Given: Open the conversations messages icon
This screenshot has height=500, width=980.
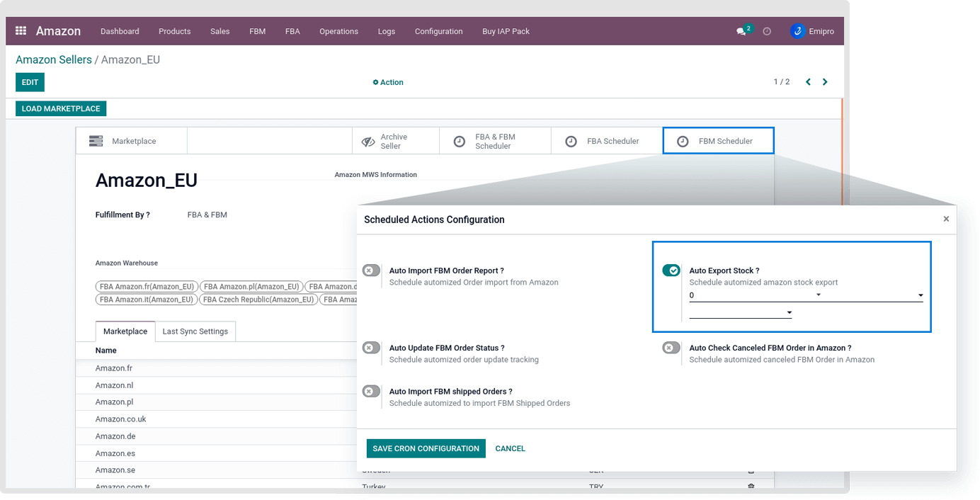Looking at the screenshot, I should (x=741, y=31).
